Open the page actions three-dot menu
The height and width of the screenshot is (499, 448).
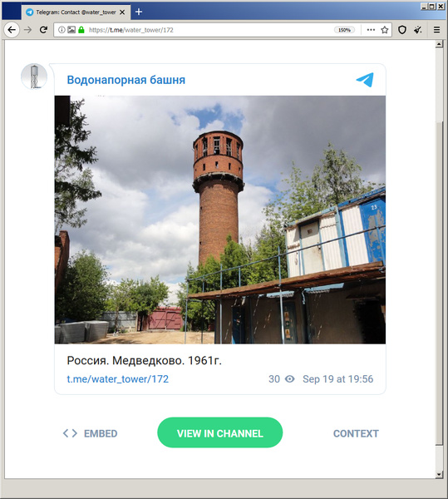[x=371, y=30]
